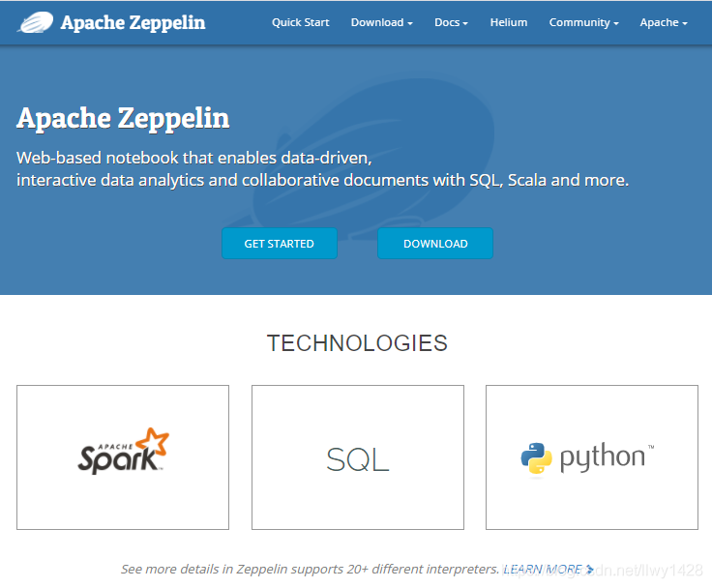Image resolution: width=712 pixels, height=588 pixels.
Task: Expand the Community dropdown menu
Action: point(583,22)
